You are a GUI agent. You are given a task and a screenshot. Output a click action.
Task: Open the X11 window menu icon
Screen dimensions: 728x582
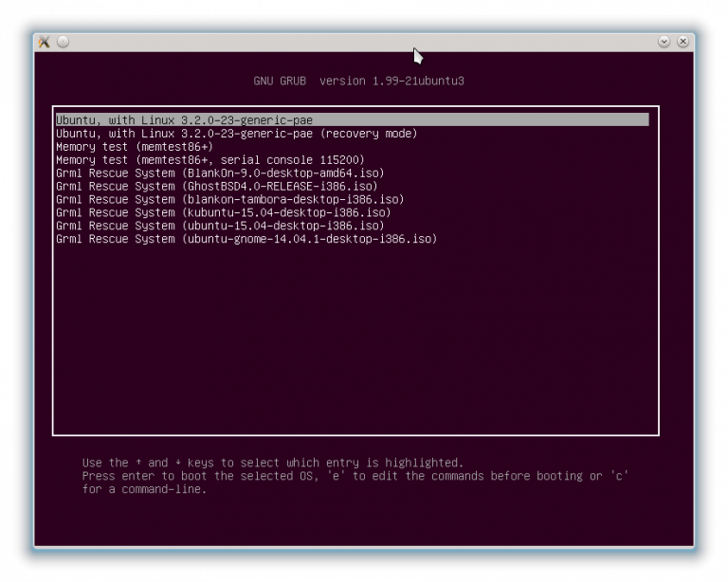click(44, 42)
